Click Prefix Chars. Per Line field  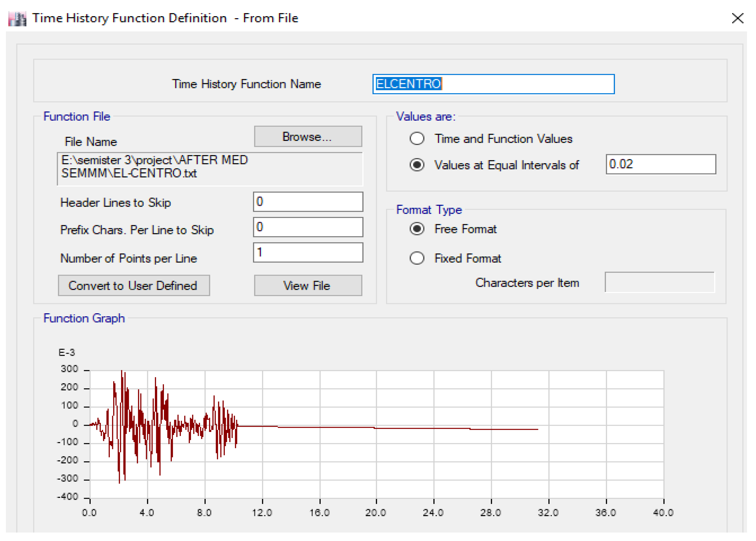(x=308, y=227)
